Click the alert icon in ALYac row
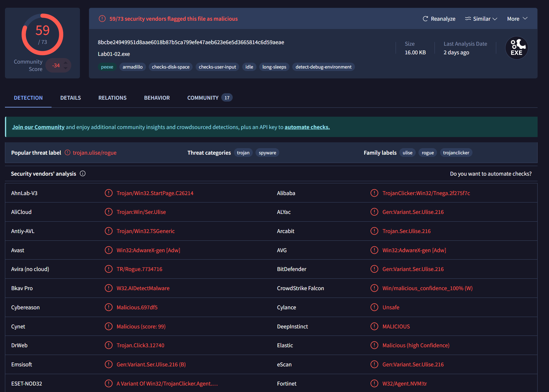This screenshot has width=549, height=392. pyautogui.click(x=374, y=212)
